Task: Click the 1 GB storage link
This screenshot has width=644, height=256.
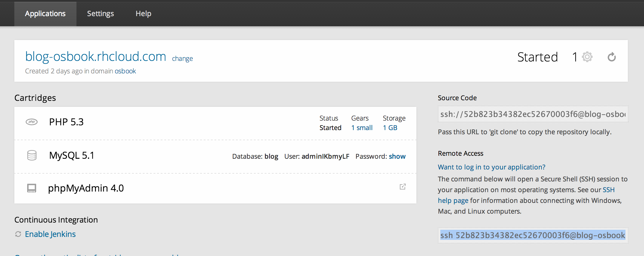Action: pyautogui.click(x=390, y=128)
